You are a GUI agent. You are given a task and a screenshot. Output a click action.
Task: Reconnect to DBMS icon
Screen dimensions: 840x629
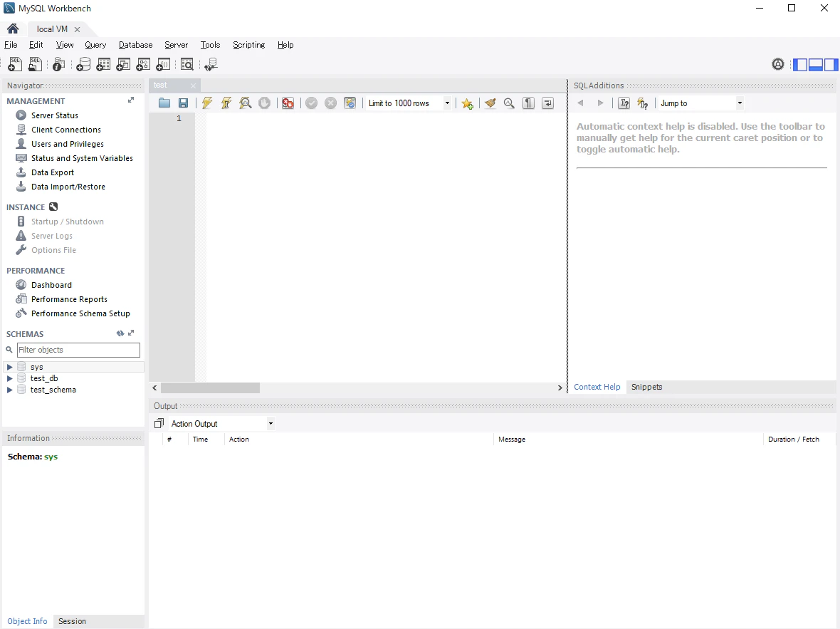[211, 64]
